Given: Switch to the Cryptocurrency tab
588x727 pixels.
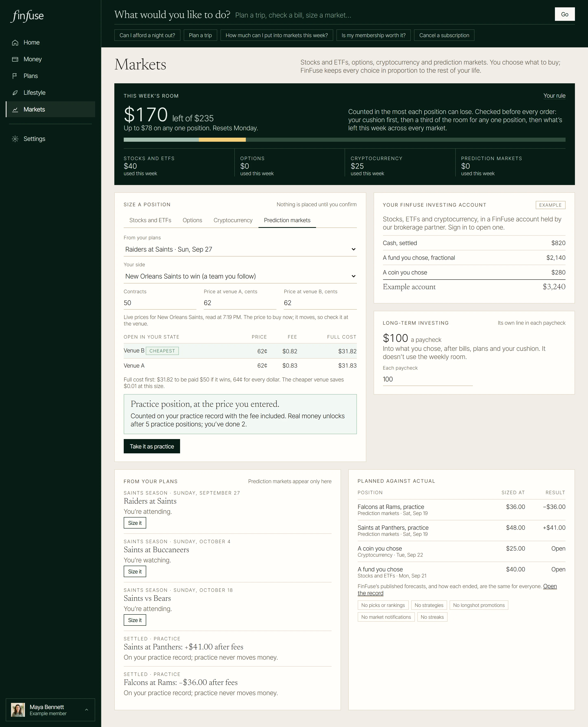Looking at the screenshot, I should point(233,220).
